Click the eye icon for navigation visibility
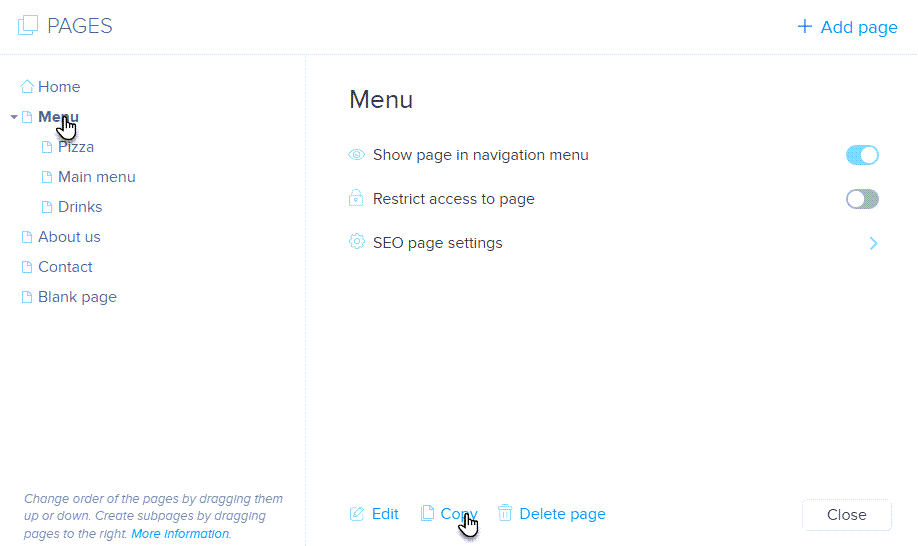 357,154
